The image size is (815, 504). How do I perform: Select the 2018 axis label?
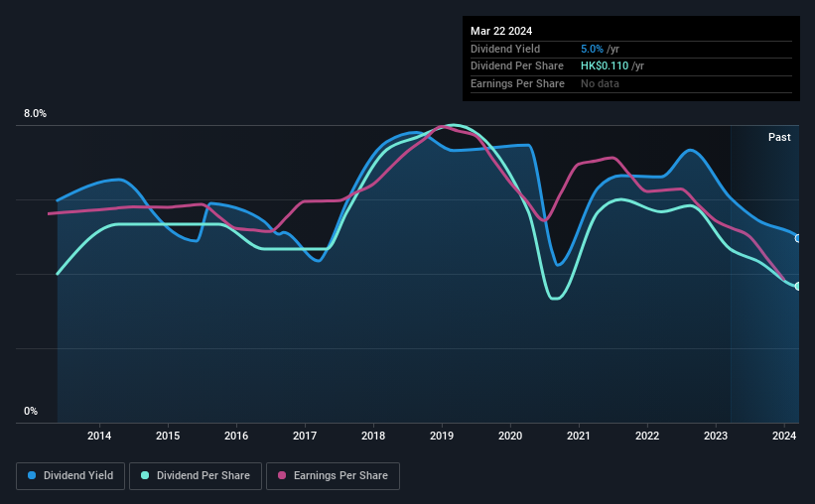click(x=373, y=436)
